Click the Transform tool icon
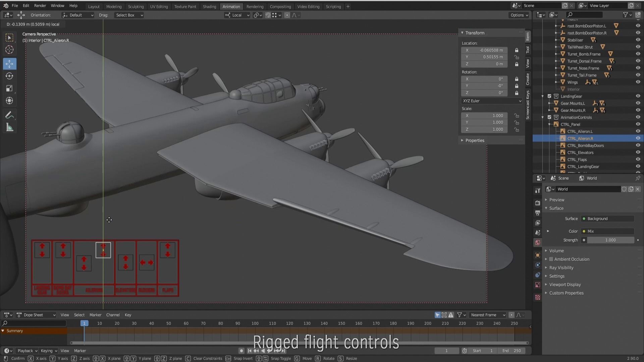The width and height of the screenshot is (644, 362). click(x=9, y=101)
